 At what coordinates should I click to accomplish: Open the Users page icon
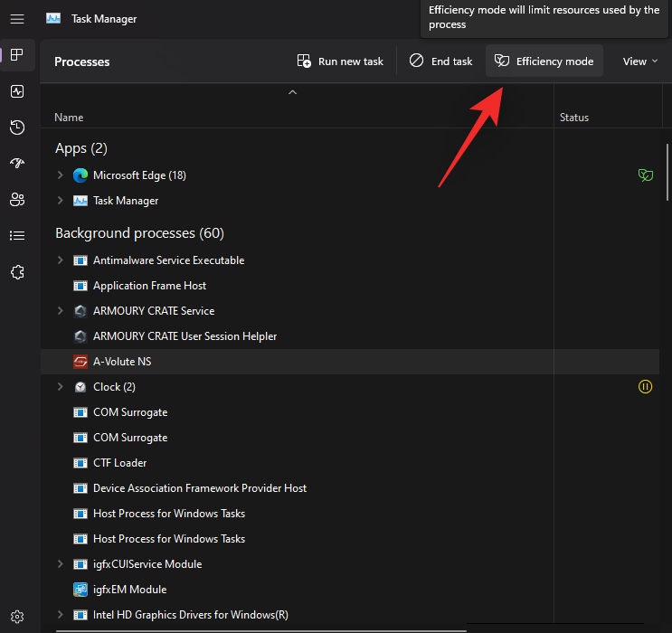pyautogui.click(x=17, y=200)
